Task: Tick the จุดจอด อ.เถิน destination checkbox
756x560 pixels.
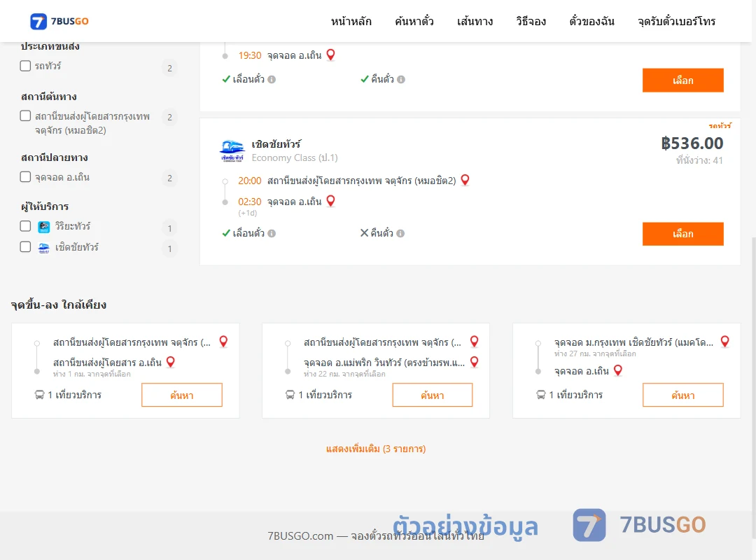Action: point(26,177)
